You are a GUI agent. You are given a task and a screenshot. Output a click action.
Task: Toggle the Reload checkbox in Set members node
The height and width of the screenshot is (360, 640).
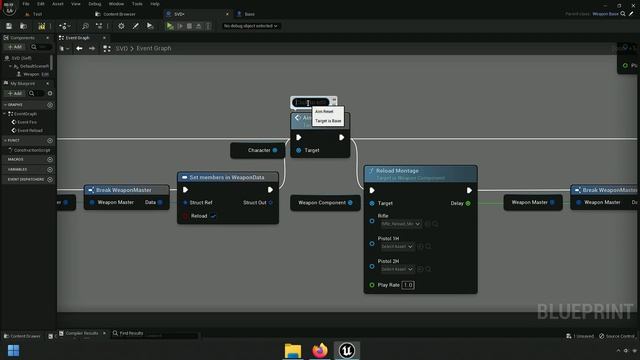point(213,216)
